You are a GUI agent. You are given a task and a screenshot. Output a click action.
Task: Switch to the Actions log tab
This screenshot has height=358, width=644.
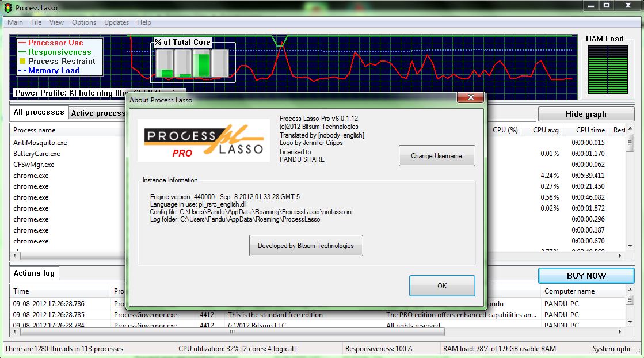click(x=33, y=273)
